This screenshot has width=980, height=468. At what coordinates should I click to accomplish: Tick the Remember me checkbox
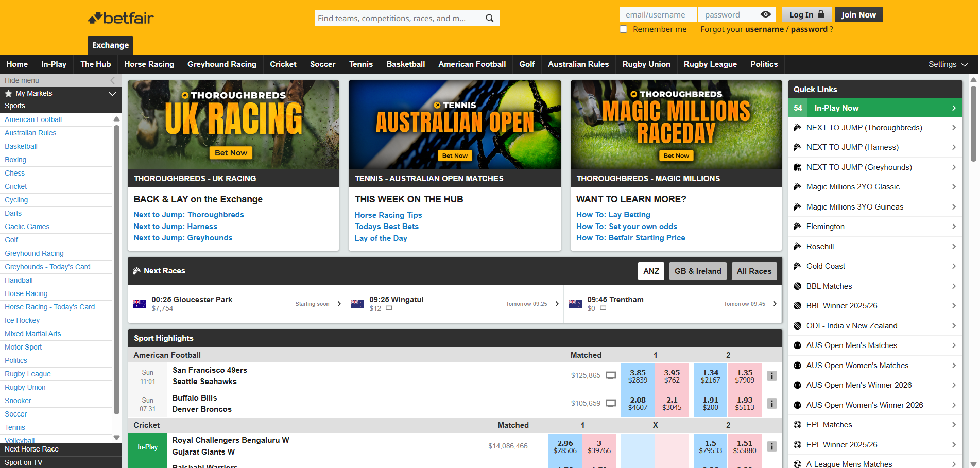pyautogui.click(x=623, y=29)
